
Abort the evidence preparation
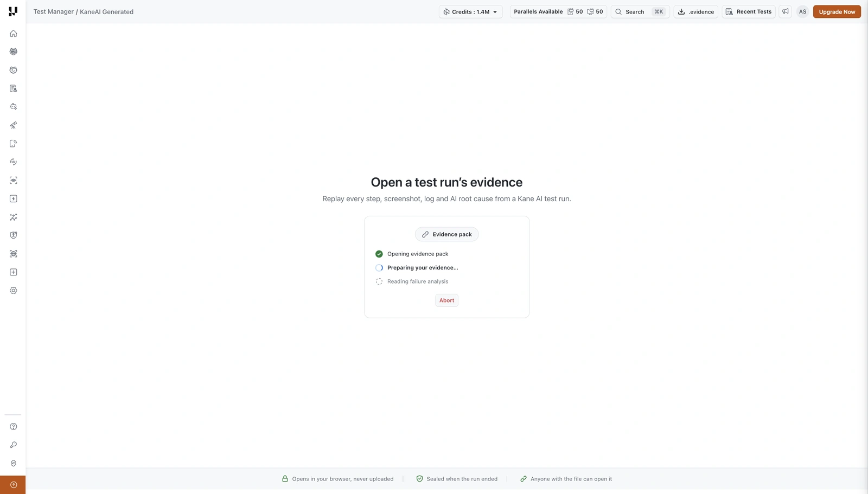(x=447, y=300)
